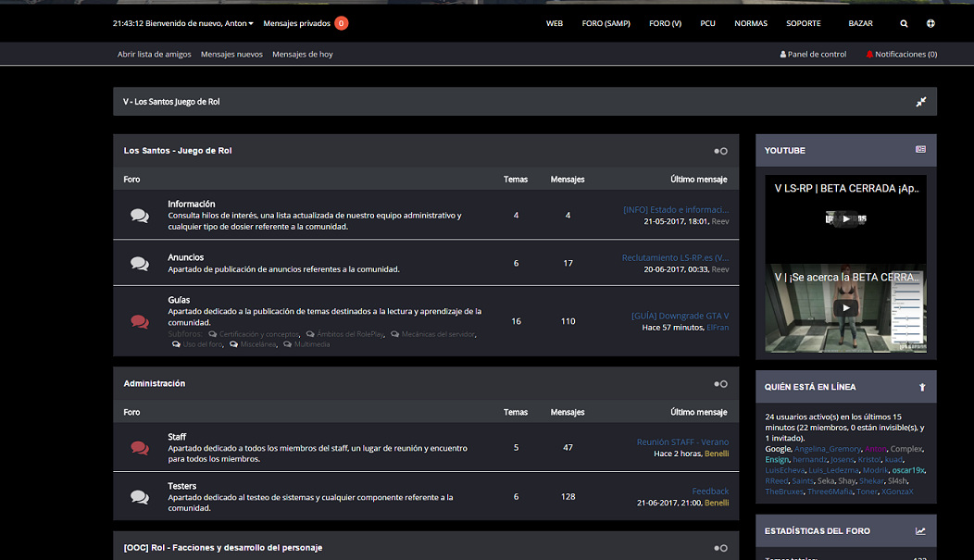Open the NORMAS menu item
974x560 pixels.
pos(751,23)
